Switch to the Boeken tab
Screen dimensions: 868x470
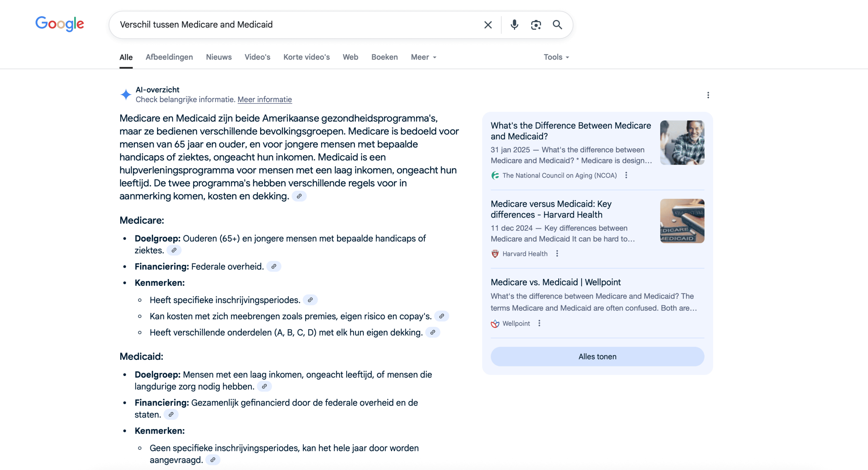coord(384,57)
